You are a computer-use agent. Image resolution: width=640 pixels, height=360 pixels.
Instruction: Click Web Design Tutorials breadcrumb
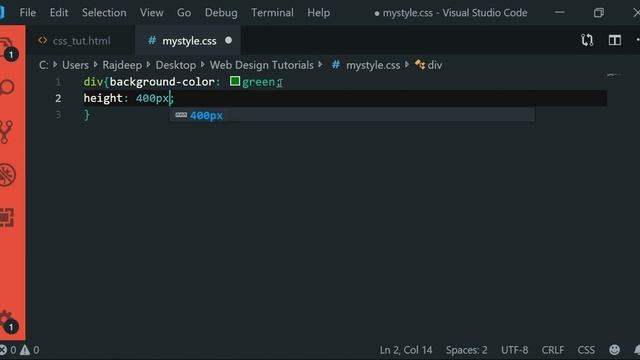(262, 65)
